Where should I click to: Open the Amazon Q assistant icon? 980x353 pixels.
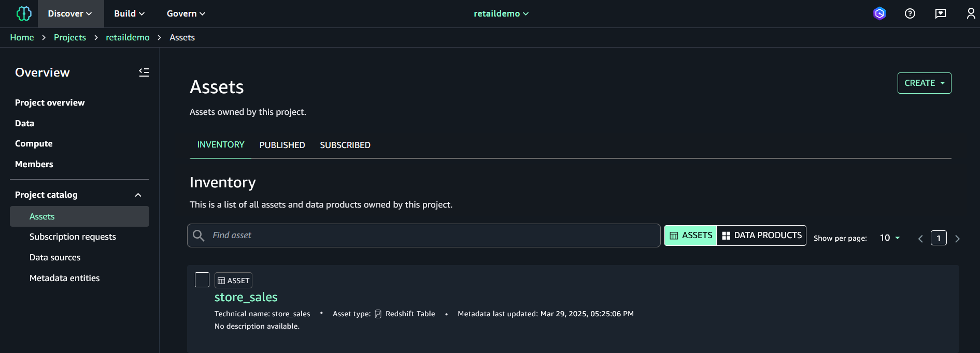[x=879, y=13]
